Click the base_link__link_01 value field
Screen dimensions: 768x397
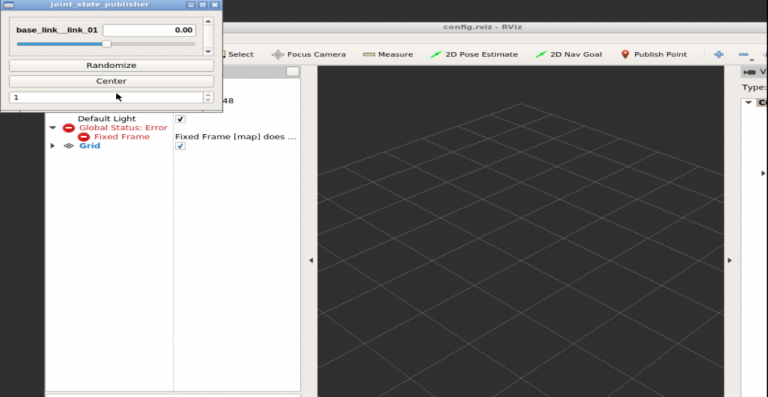point(149,30)
